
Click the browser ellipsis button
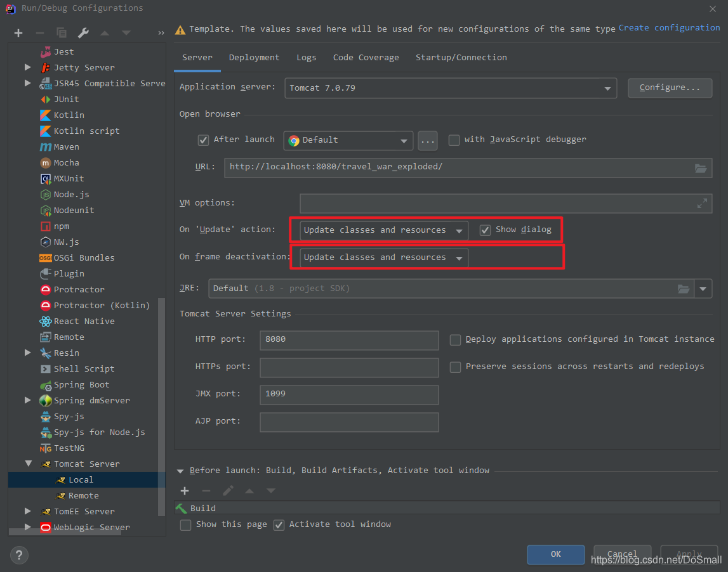[428, 141]
